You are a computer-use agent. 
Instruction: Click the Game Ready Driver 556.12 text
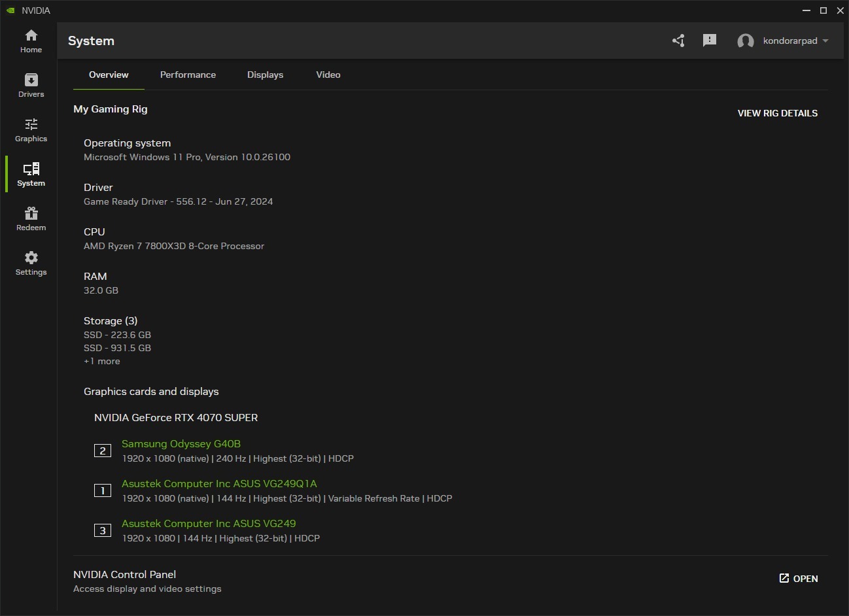tap(179, 201)
